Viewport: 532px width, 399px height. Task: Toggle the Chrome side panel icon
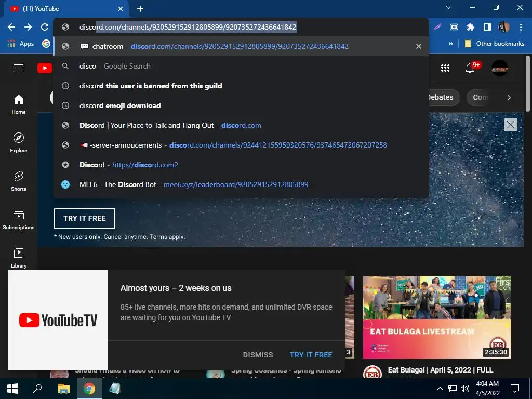pos(487,27)
